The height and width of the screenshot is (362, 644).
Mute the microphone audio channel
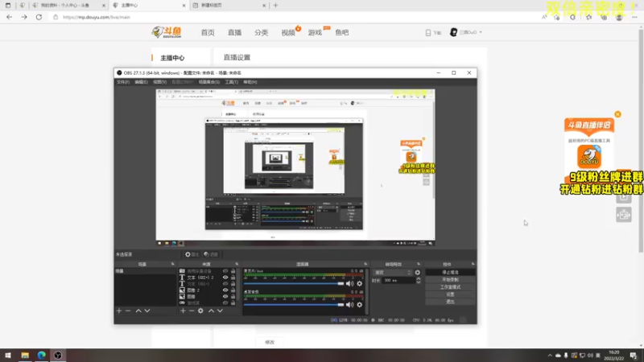pos(349,284)
